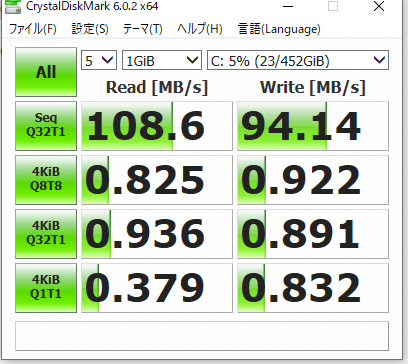The height and width of the screenshot is (364, 408).
Task: Select the 4KiB Q32T1 read value 0.936
Action: 157,234
